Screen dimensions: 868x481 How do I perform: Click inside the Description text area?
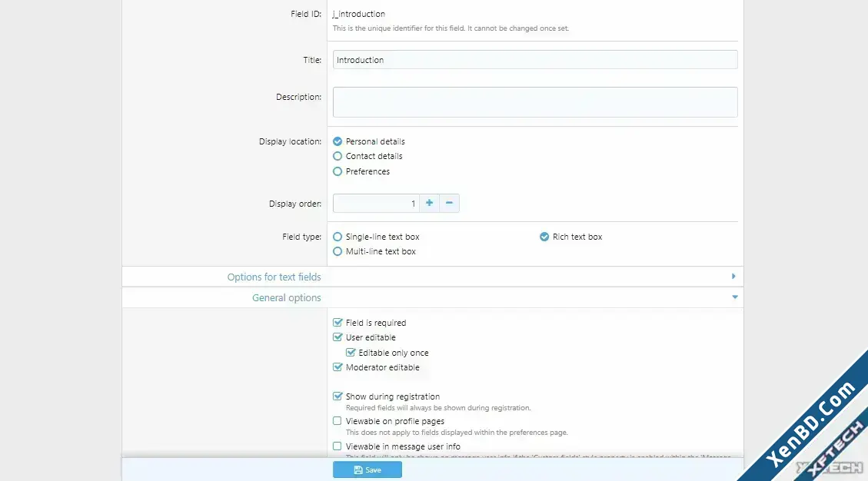[x=535, y=102]
